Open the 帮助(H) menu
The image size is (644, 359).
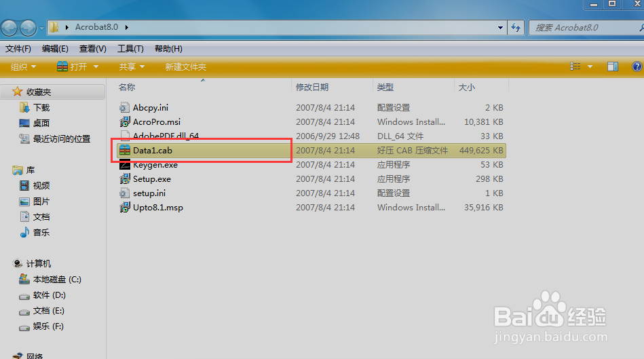point(168,49)
